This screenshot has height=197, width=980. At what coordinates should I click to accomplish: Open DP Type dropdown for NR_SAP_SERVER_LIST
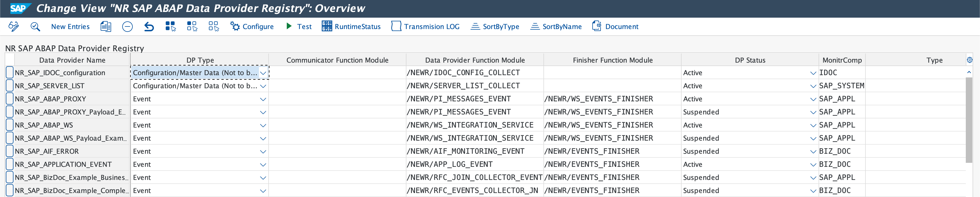pos(263,86)
